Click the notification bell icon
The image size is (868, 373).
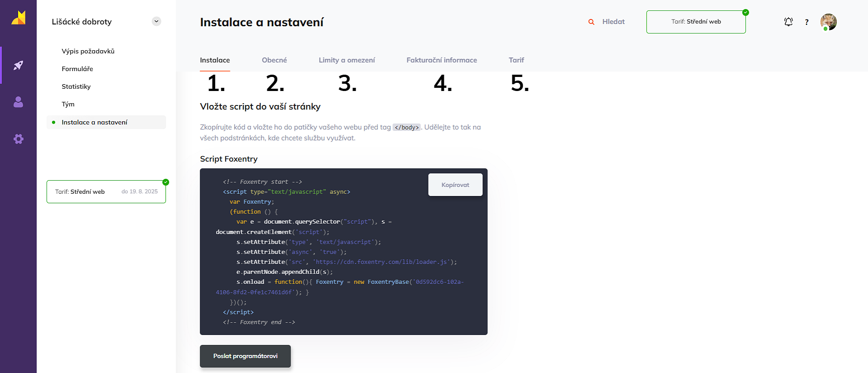[x=788, y=22]
